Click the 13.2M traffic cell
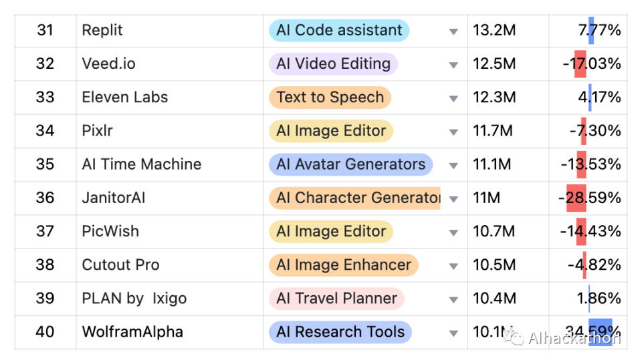 pos(494,31)
